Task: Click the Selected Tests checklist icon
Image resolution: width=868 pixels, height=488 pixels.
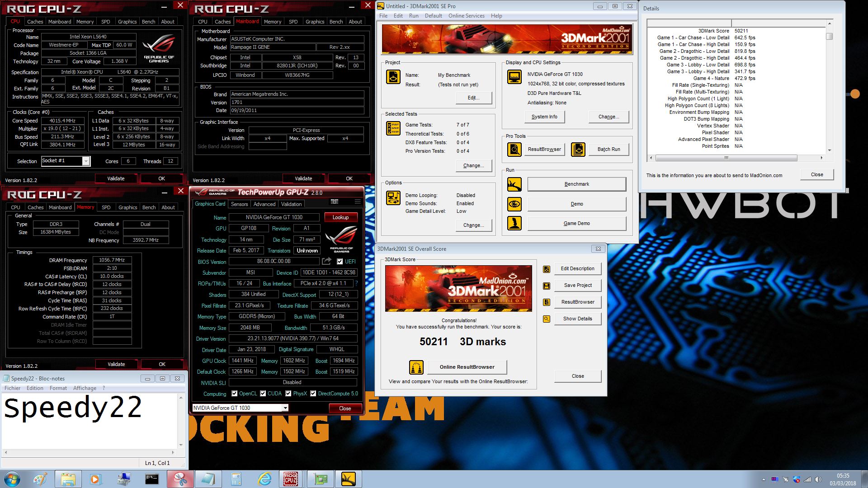Action: [393, 128]
